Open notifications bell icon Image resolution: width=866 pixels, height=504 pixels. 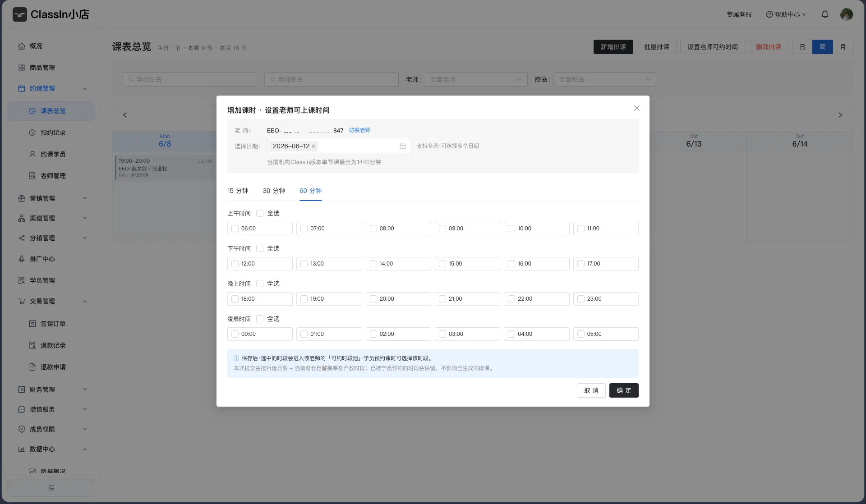[825, 14]
